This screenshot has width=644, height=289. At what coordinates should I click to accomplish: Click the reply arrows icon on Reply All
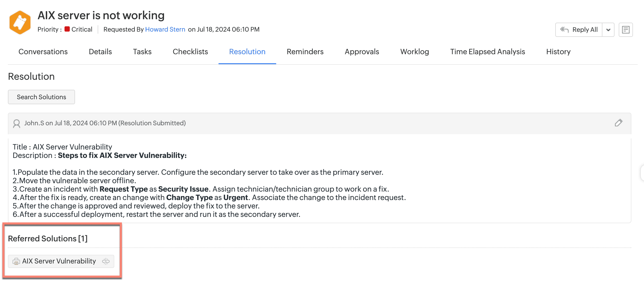564,29
